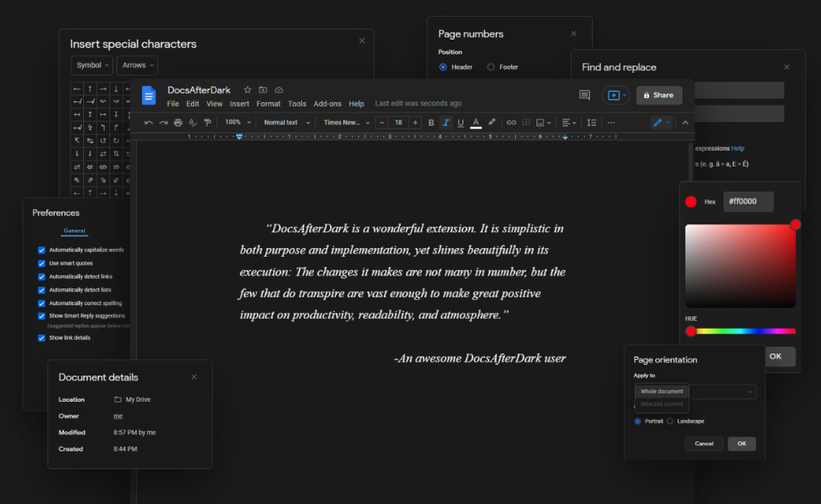Viewport: 821px width, 504px height.
Task: Open the Normal text style dropdown
Action: coord(286,123)
